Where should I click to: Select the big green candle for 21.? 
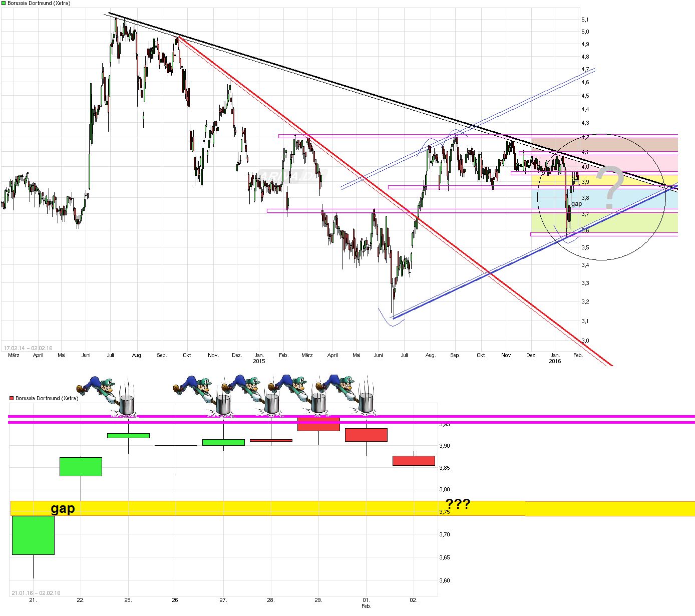click(x=33, y=535)
